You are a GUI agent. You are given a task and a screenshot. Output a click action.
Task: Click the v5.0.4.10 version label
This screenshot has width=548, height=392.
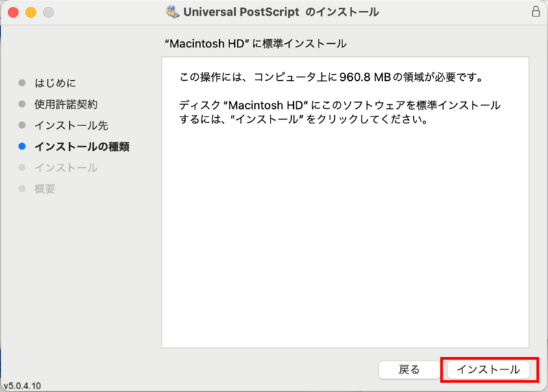tap(22, 386)
